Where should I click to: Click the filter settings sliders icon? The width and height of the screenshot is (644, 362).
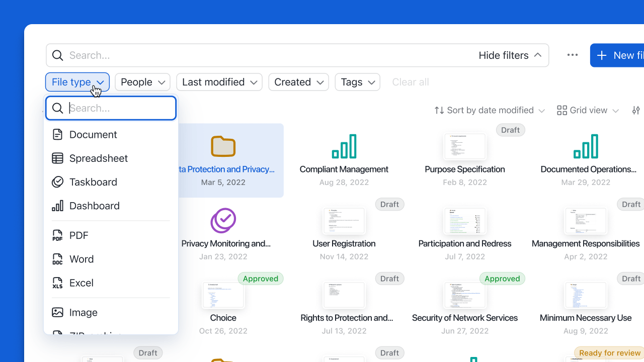(x=636, y=110)
